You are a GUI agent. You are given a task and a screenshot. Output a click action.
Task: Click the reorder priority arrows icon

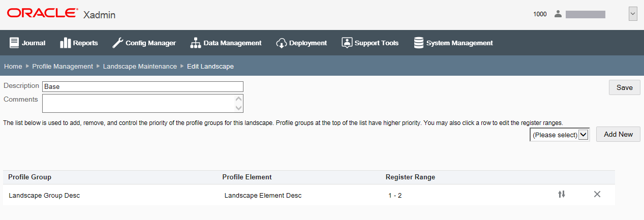[x=562, y=194]
